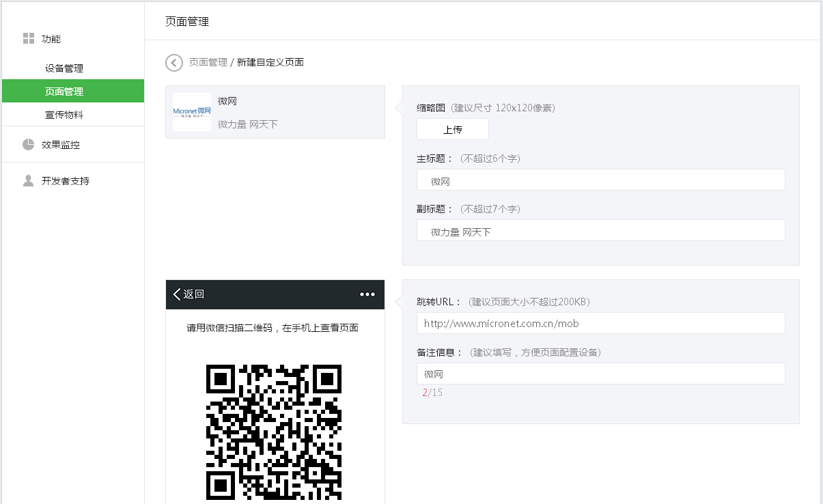Image resolution: width=823 pixels, height=504 pixels.
Task: Focus the 副标题 input field
Action: pyautogui.click(x=601, y=230)
